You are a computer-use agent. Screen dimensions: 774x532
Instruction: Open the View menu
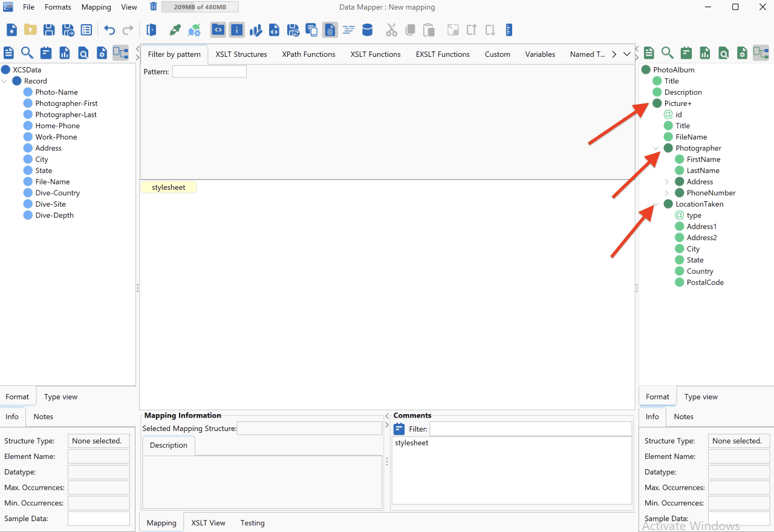(x=129, y=7)
